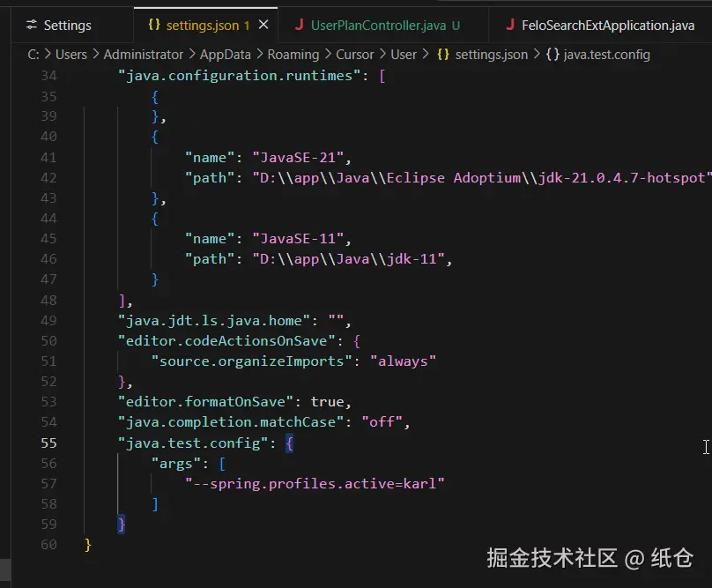The width and height of the screenshot is (712, 588).
Task: Click the "editor.formatOnSave" key
Action: coord(205,402)
